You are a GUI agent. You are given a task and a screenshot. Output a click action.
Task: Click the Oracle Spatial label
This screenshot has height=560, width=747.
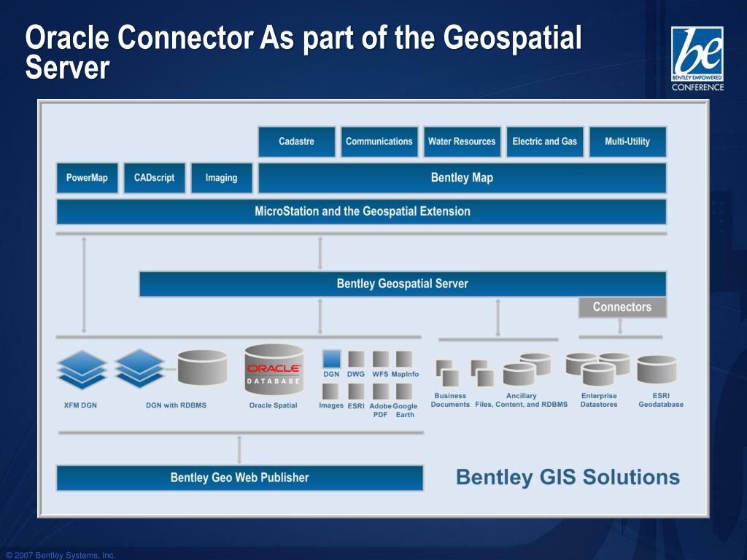[x=273, y=405]
